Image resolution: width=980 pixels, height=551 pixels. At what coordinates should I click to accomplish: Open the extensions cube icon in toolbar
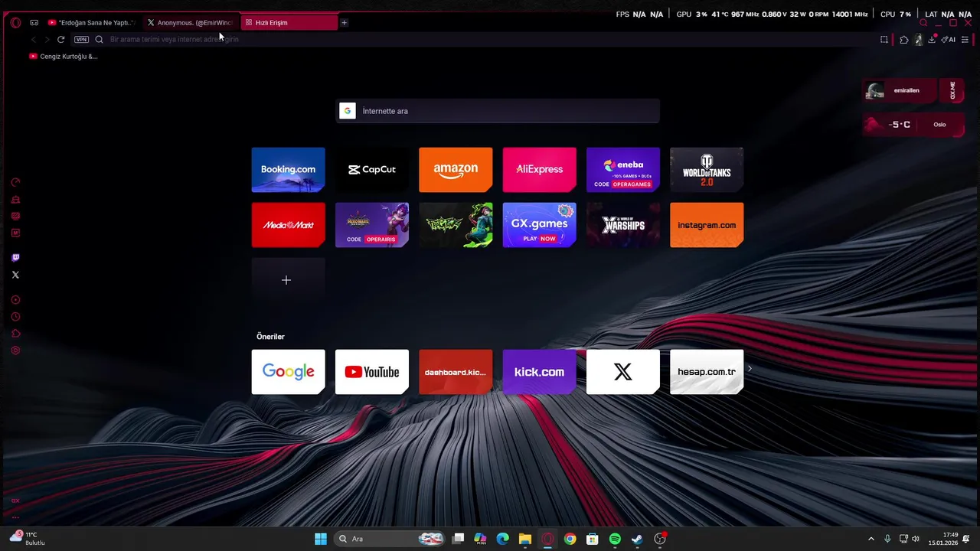(903, 39)
